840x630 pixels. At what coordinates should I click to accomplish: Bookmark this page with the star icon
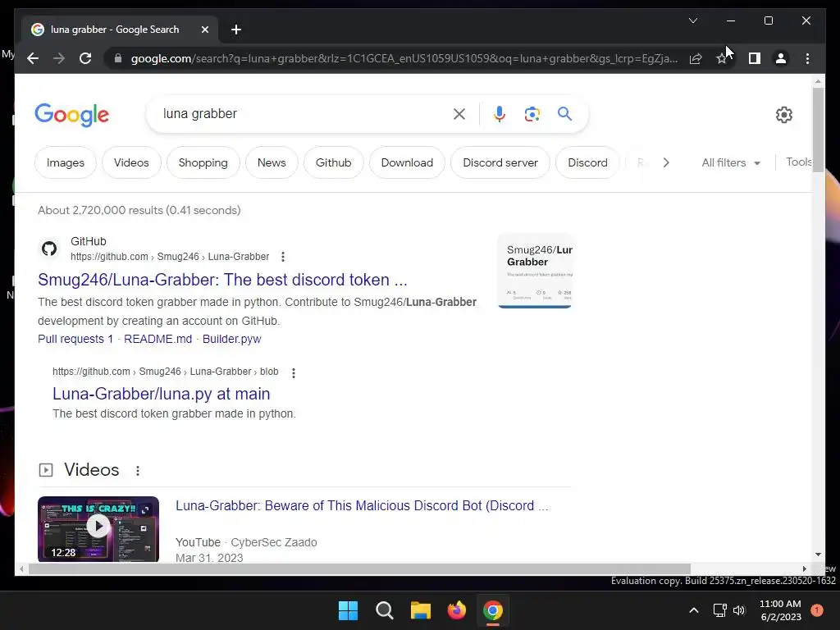[x=722, y=58]
